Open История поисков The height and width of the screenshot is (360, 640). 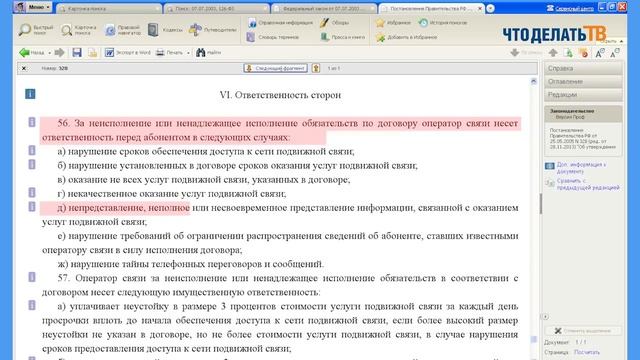[x=442, y=23]
